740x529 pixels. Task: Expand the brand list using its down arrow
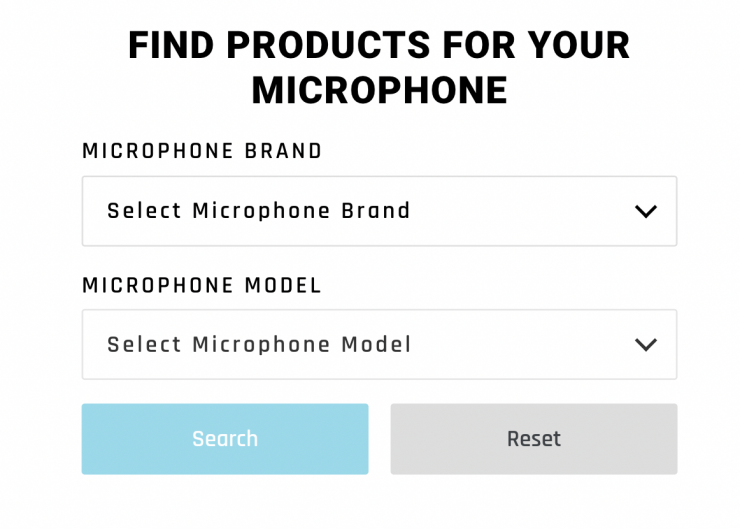[646, 211]
